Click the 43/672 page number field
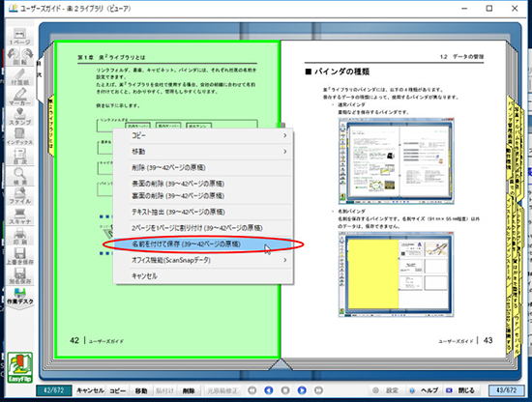 click(506, 390)
